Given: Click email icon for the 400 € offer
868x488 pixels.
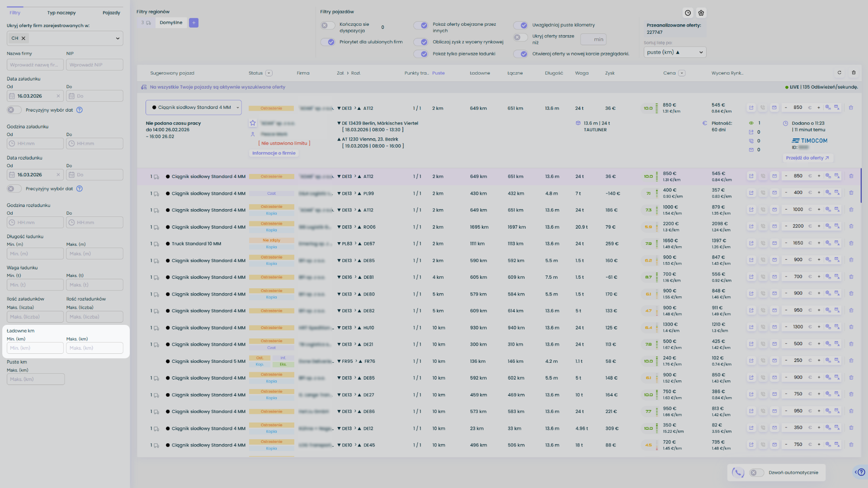Looking at the screenshot, I should pos(774,193).
